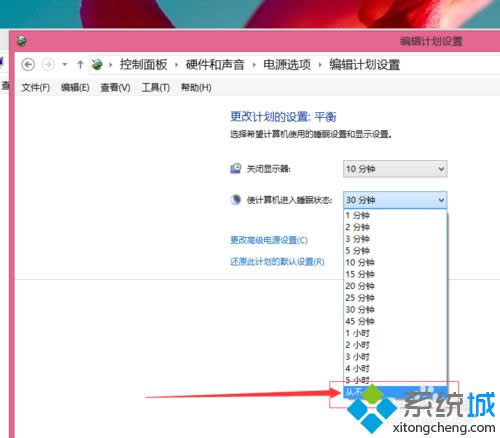Open the 查看(V) menu

coord(115,88)
